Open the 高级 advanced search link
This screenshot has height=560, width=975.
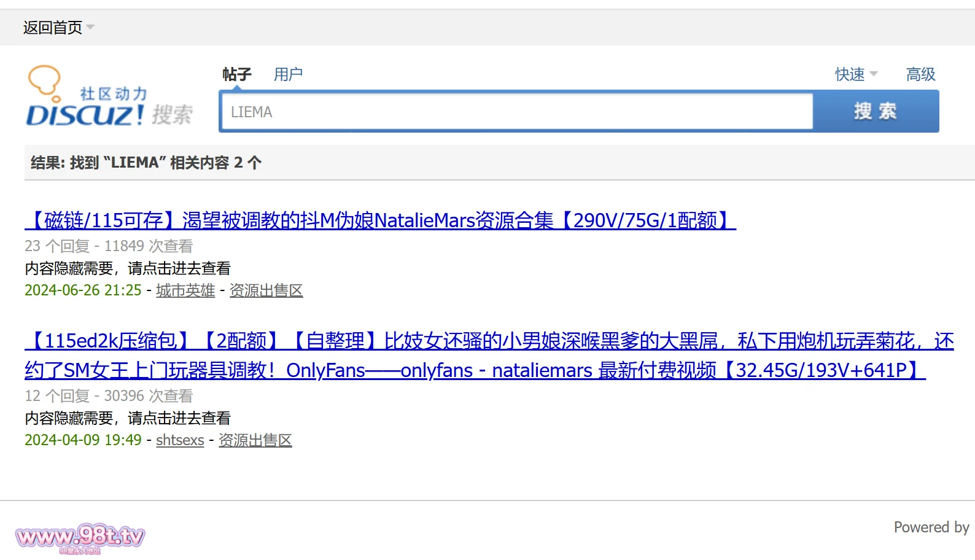click(920, 74)
